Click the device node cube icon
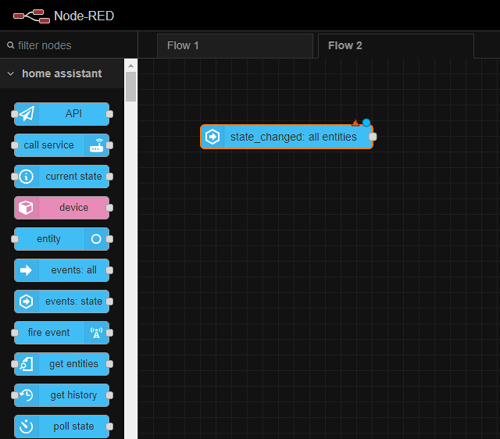Screen dimensions: 500x439 [x=26, y=208]
